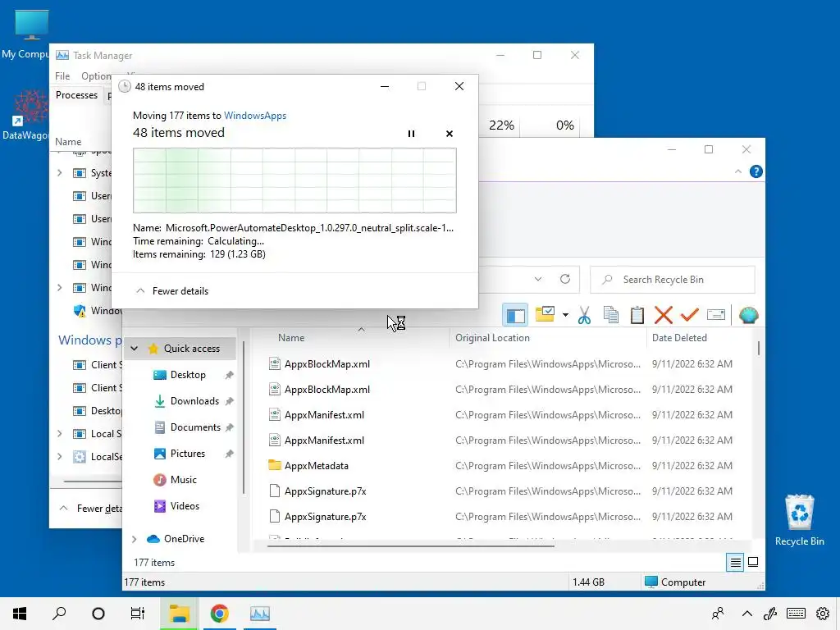Click the blue Help question mark icon
The image size is (840, 630).
pos(756,171)
